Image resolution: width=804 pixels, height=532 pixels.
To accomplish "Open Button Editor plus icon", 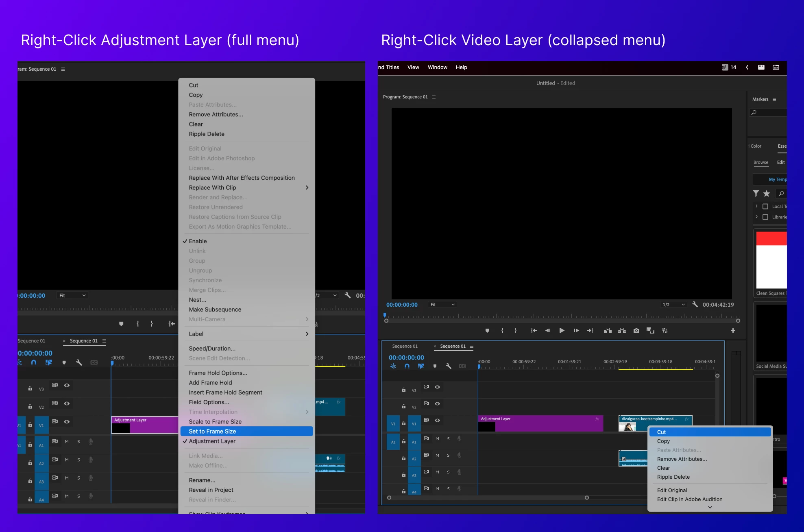I will click(x=733, y=331).
